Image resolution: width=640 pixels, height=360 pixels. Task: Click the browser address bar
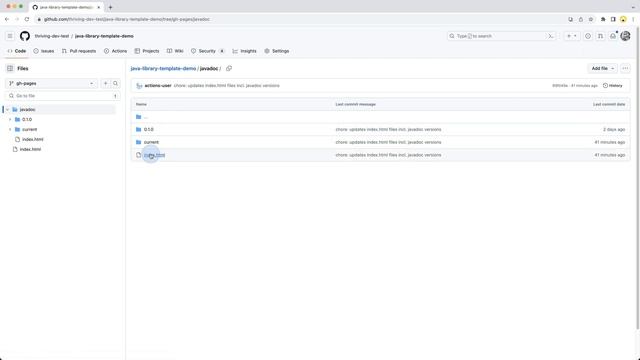coord(298,19)
